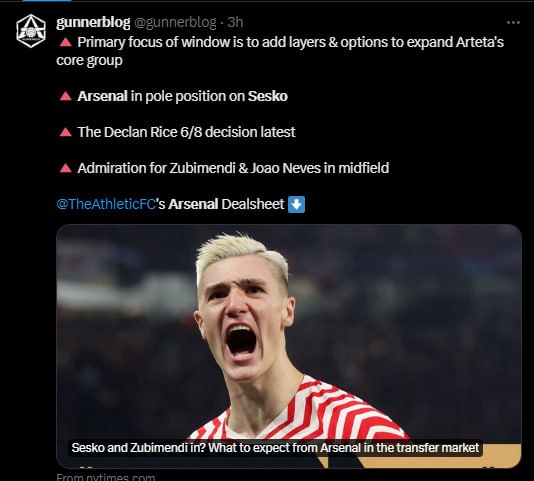Click the red triangle beside 'Admiration for Zubimendi'
This screenshot has height=481, width=534.
(x=65, y=168)
